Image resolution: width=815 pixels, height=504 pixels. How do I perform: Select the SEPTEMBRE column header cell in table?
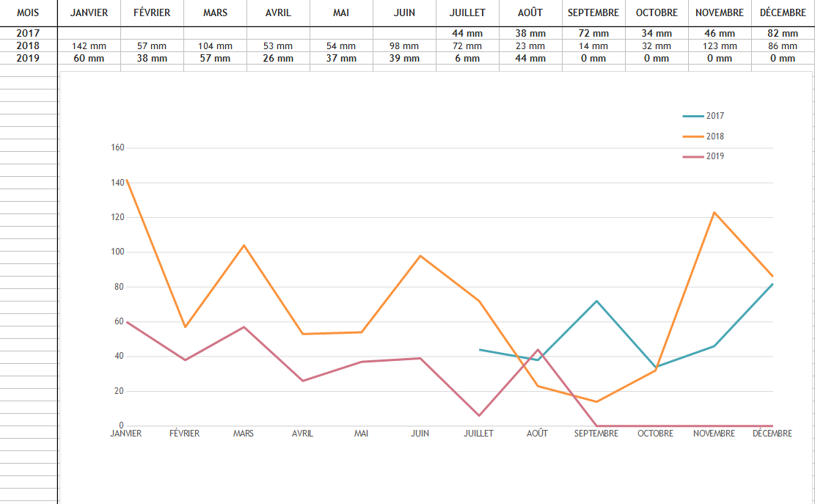(593, 12)
